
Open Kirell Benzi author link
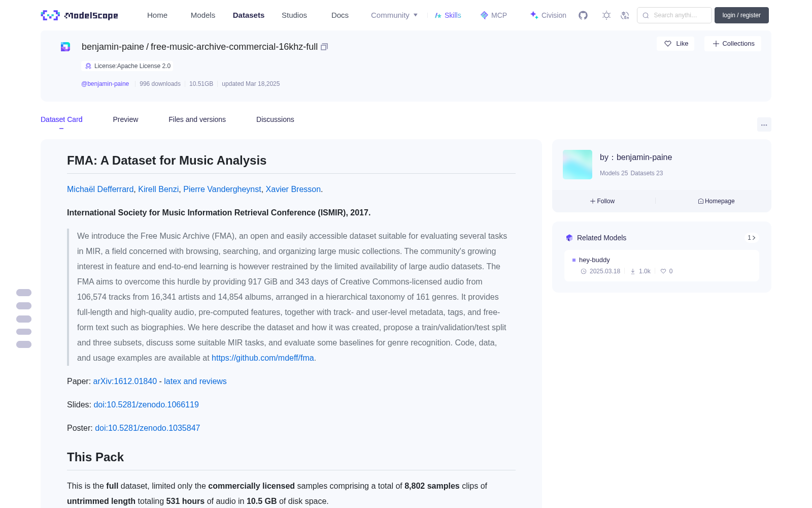click(158, 189)
